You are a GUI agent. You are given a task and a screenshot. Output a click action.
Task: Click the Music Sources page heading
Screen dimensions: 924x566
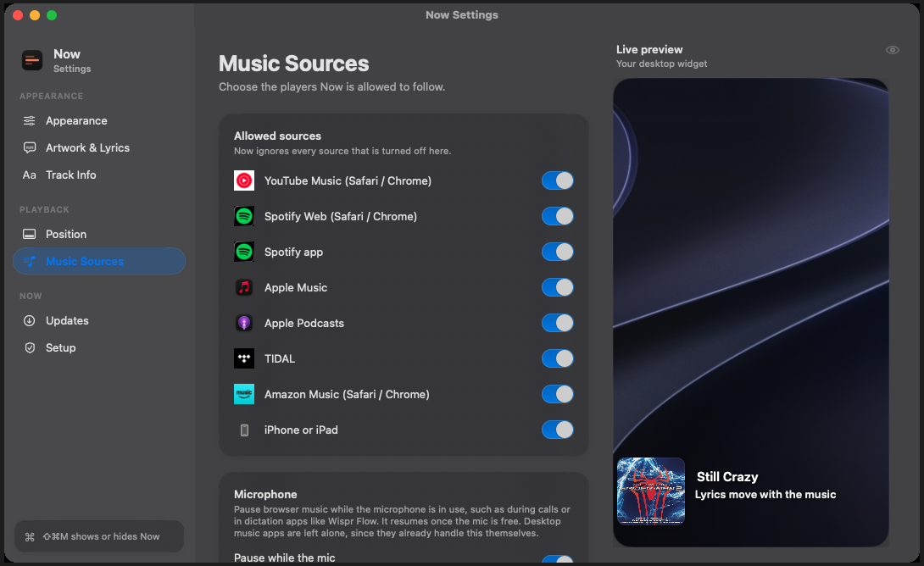[293, 64]
